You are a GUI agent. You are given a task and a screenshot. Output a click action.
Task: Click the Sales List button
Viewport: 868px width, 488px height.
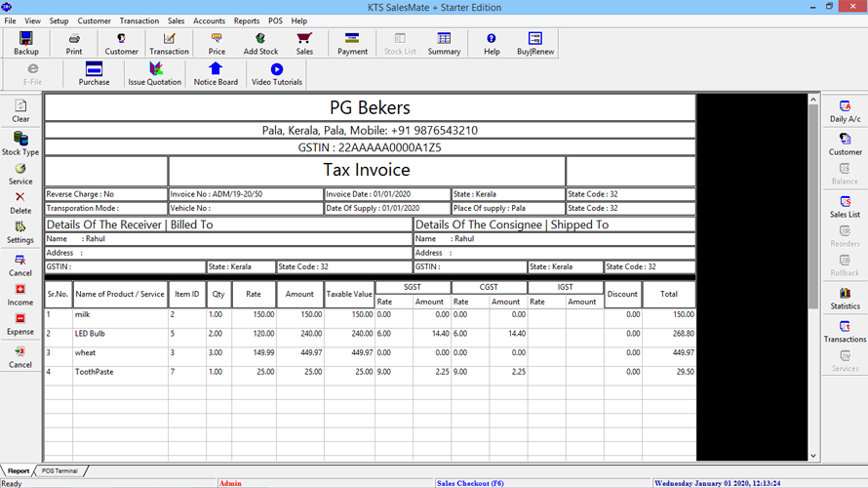[x=845, y=206]
